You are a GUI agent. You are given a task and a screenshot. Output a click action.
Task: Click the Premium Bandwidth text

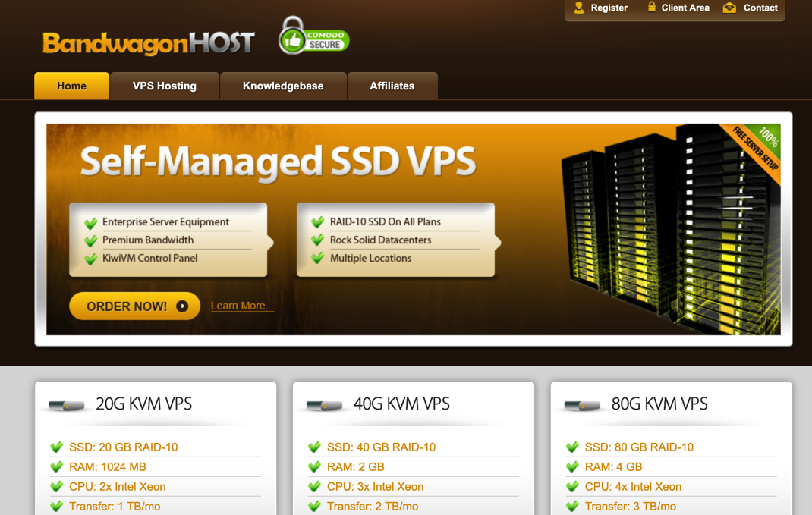(x=148, y=240)
